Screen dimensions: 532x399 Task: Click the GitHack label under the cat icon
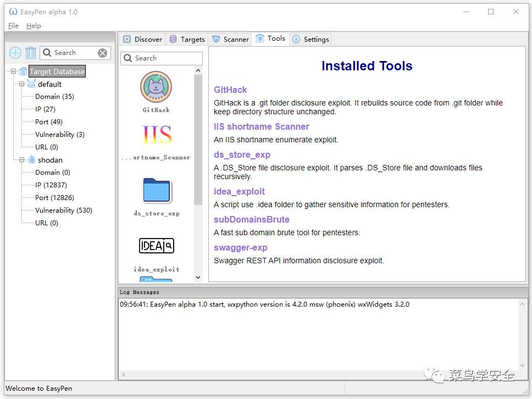pyautogui.click(x=156, y=110)
